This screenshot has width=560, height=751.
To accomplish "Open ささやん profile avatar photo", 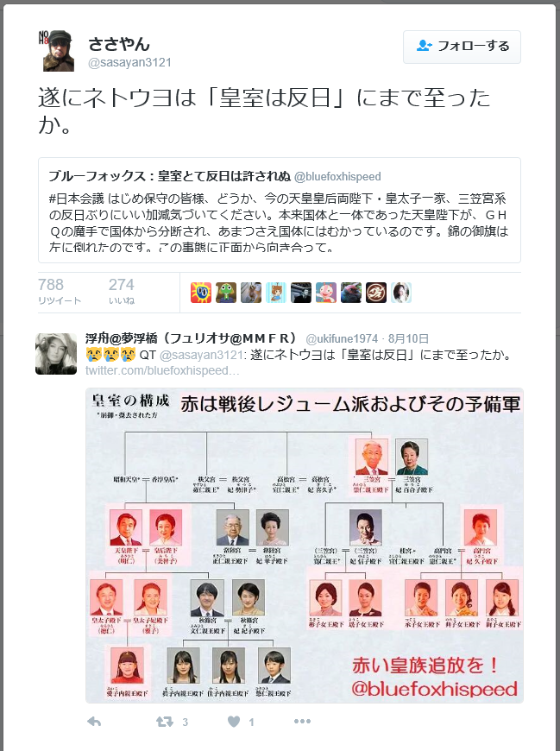I will pyautogui.click(x=56, y=51).
